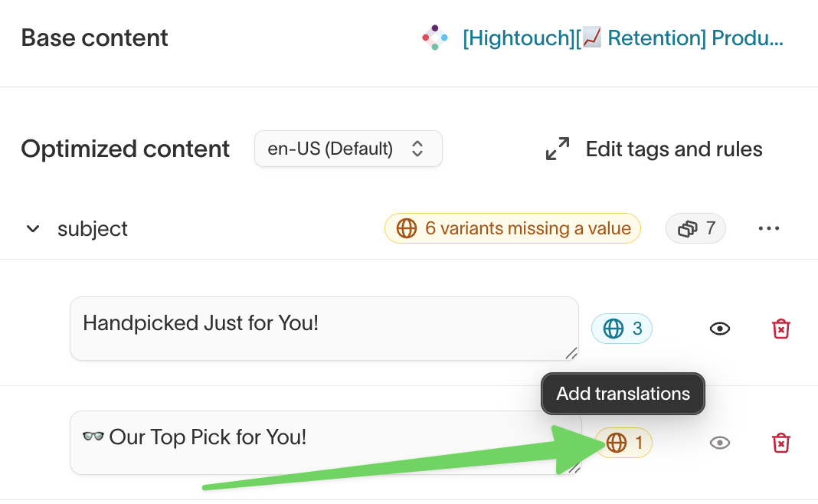Click the expand arrows icon

[557, 149]
